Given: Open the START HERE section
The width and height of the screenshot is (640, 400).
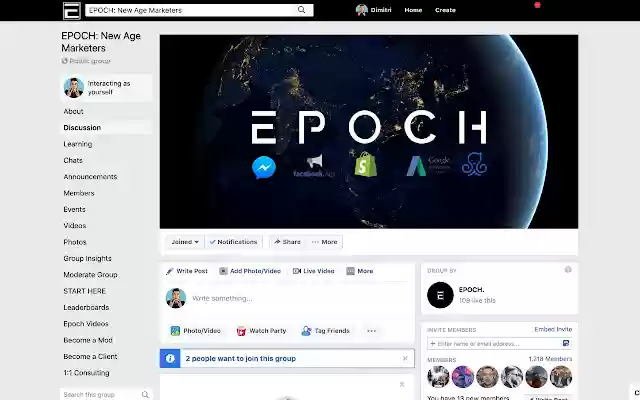Looking at the screenshot, I should pyautogui.click(x=84, y=291).
